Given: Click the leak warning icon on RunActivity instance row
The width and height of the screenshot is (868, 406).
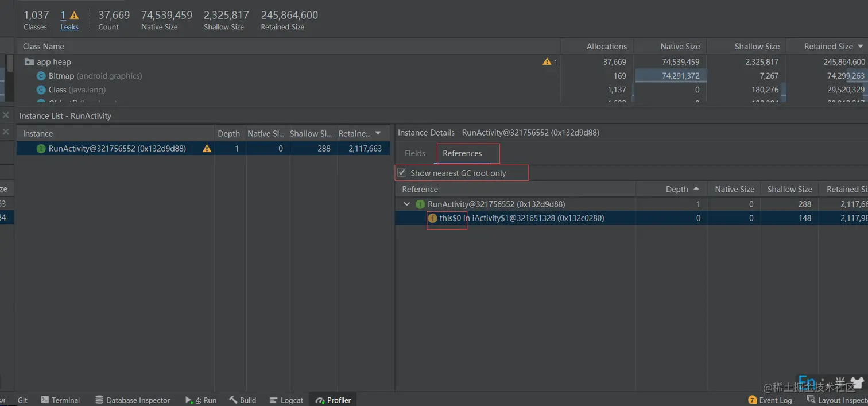Looking at the screenshot, I should click(207, 148).
